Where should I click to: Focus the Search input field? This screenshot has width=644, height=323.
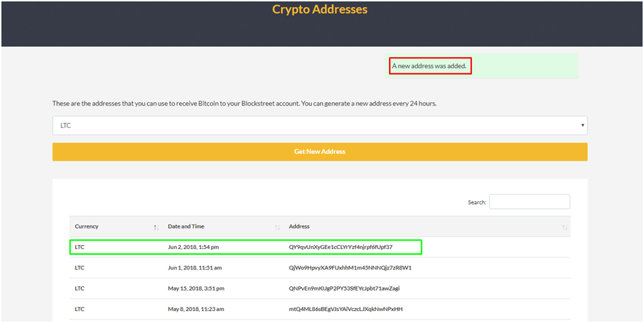coord(529,201)
